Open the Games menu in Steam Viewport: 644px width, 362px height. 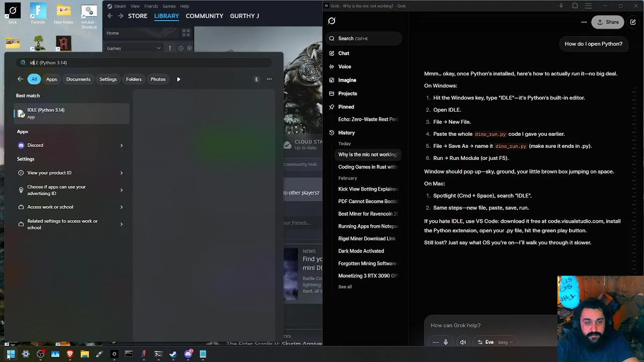coord(169,6)
